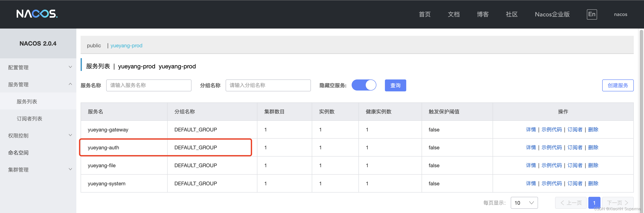Select 订阅者列表 in the sidebar
Image resolution: width=644 pixels, height=213 pixels.
[x=38, y=118]
